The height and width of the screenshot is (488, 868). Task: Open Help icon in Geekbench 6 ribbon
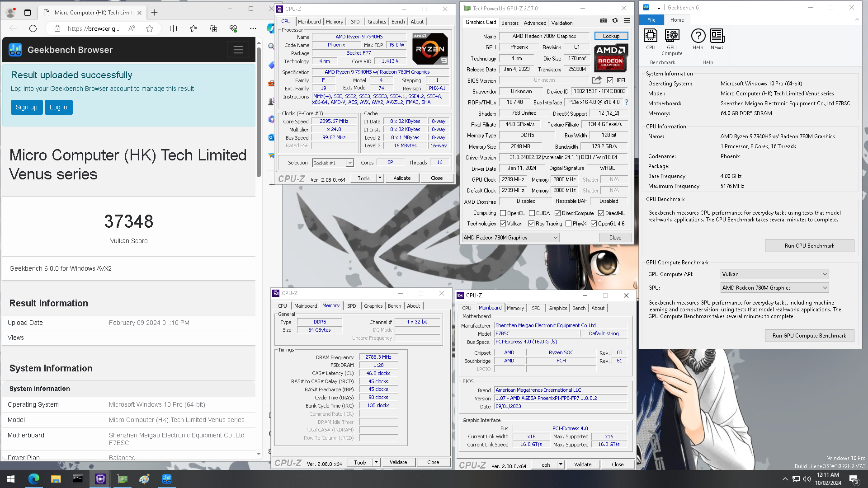(698, 39)
